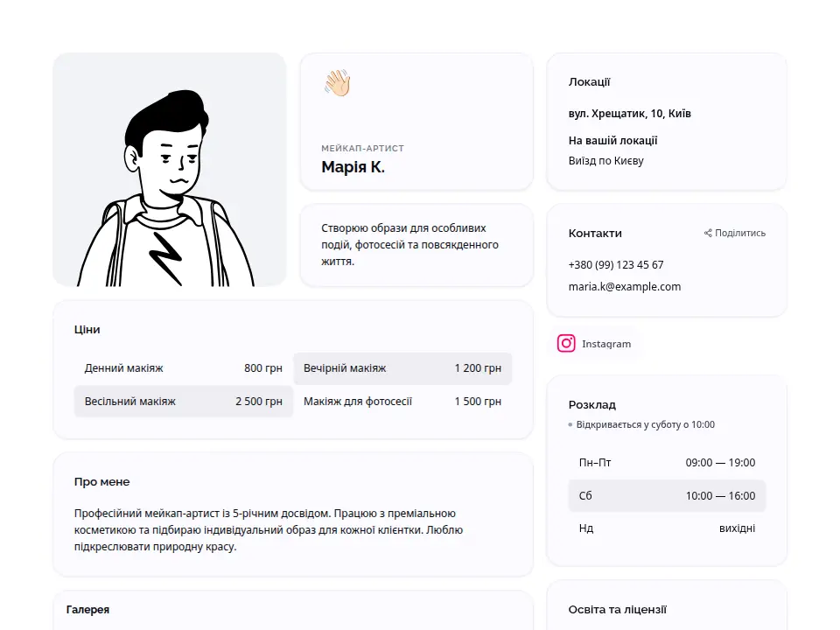Click the Пн–Пт schedule row
Viewport: 840px width, 630px height.
(x=667, y=462)
